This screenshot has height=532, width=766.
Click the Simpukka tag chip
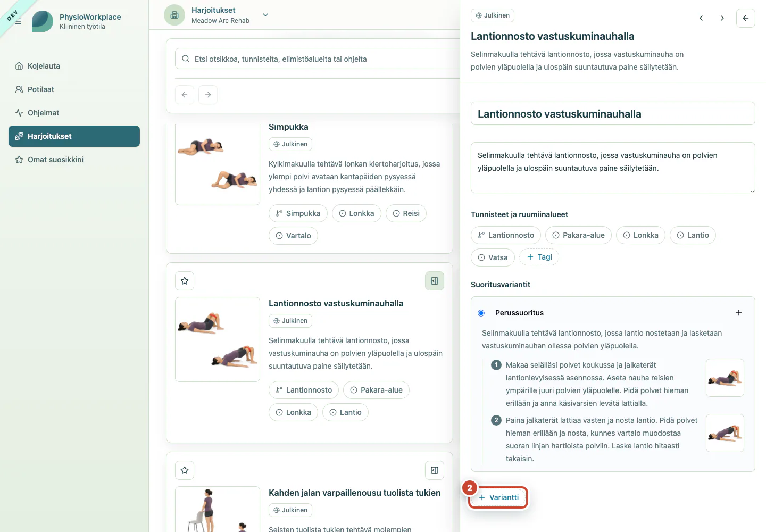[x=298, y=213]
